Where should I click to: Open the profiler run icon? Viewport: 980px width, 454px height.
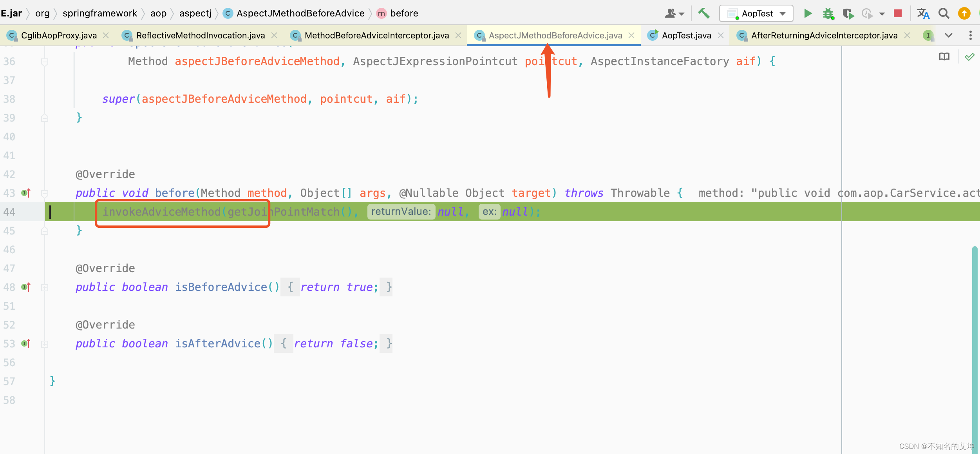pyautogui.click(x=867, y=13)
